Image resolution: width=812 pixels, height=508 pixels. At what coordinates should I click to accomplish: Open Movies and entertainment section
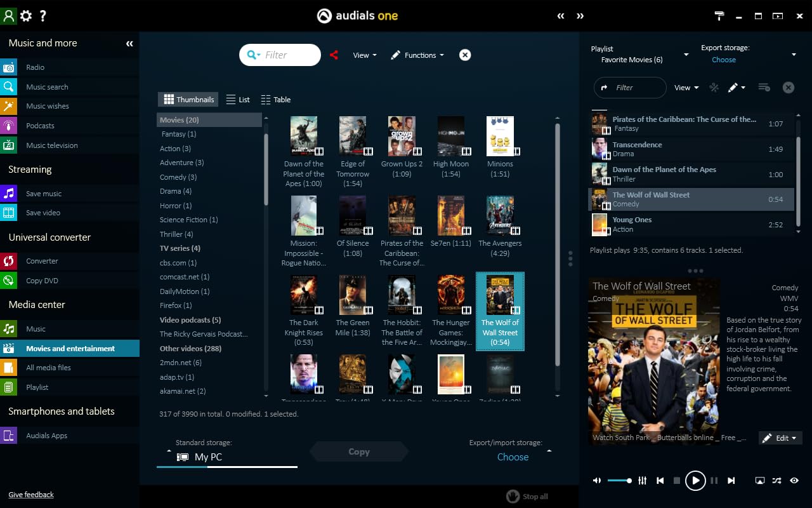(x=70, y=349)
